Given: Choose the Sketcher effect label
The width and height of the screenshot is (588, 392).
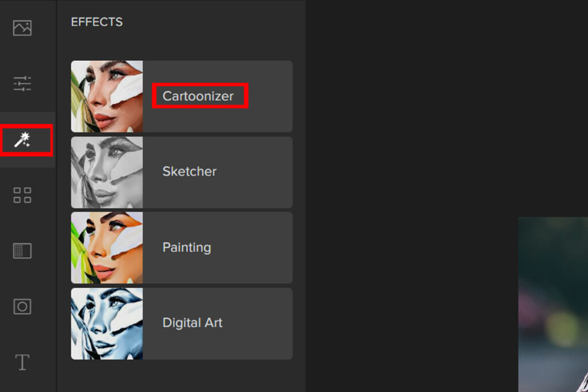Looking at the screenshot, I should click(189, 171).
